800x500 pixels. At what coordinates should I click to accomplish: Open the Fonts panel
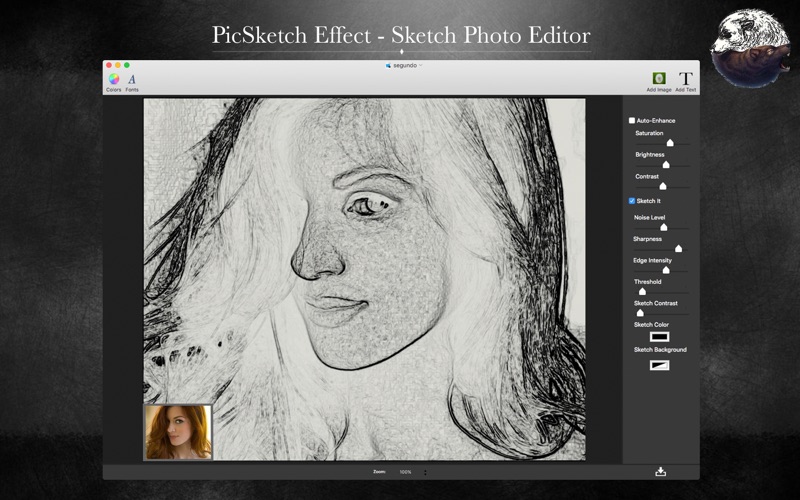(132, 82)
